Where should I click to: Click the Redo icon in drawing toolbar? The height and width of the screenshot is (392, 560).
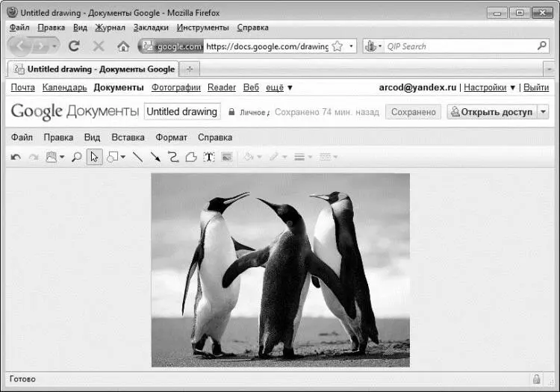[x=34, y=157]
